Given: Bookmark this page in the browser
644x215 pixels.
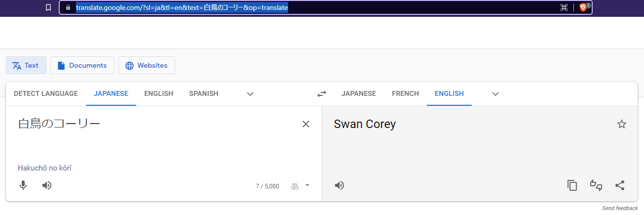Looking at the screenshot, I should tap(48, 7).
